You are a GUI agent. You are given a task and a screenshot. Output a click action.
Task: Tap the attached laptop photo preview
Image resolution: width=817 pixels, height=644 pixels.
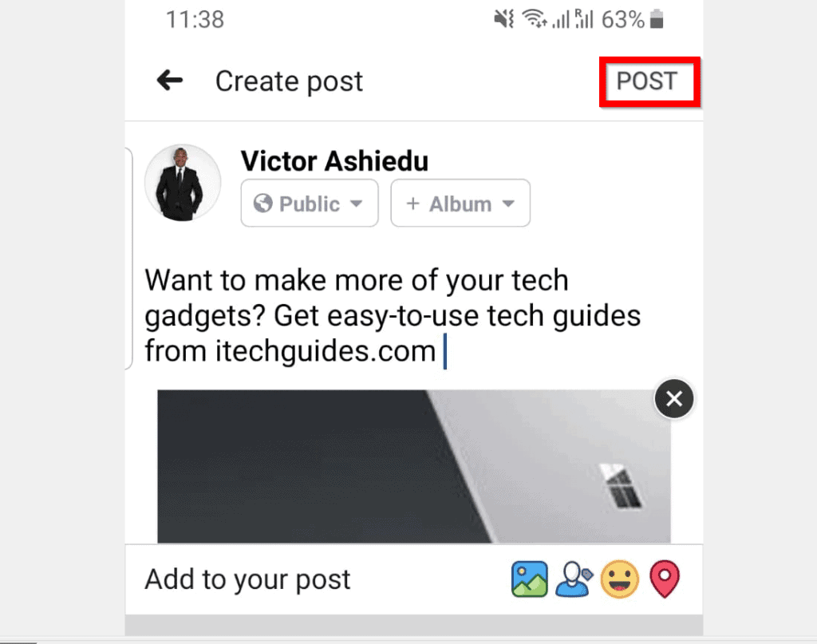pos(414,466)
